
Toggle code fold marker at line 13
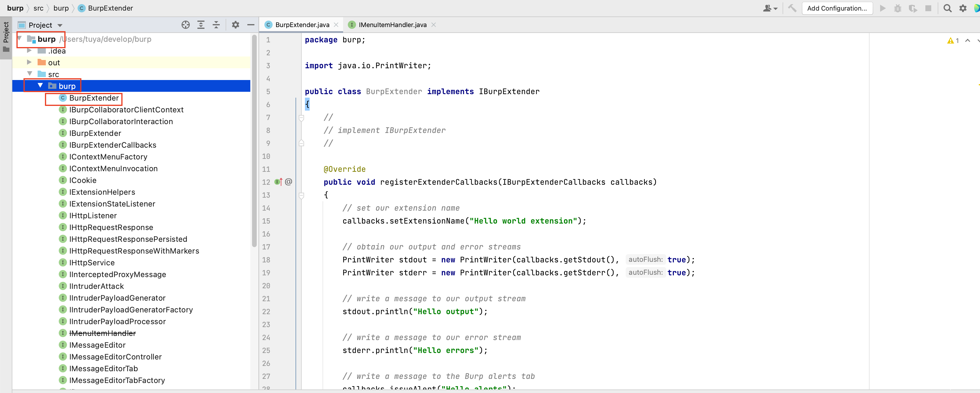click(301, 195)
